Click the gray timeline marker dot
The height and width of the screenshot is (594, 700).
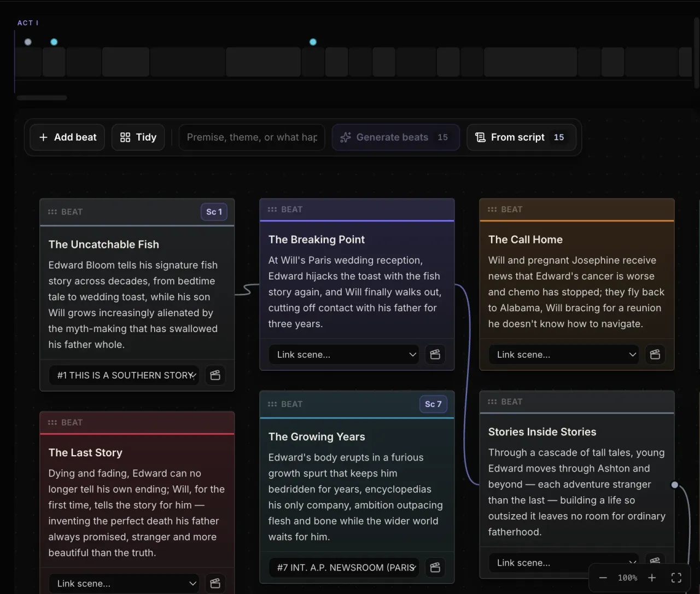[28, 42]
